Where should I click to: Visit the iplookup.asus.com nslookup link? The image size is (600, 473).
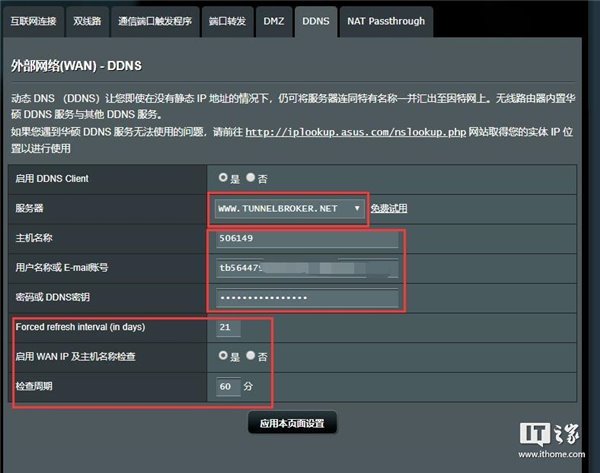click(x=355, y=132)
